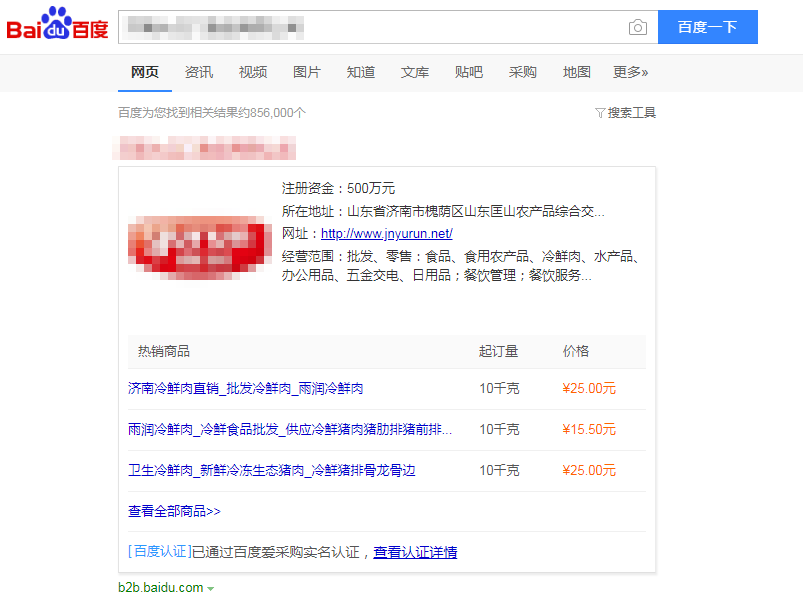This screenshot has width=803, height=611.
Task: Open the 视频 tab
Action: coord(253,72)
